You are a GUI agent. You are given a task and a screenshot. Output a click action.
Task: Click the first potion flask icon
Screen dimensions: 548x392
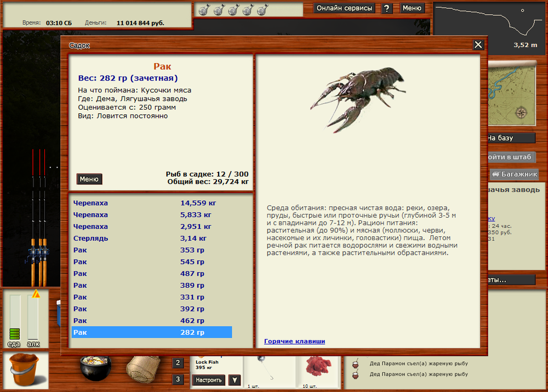(203, 9)
